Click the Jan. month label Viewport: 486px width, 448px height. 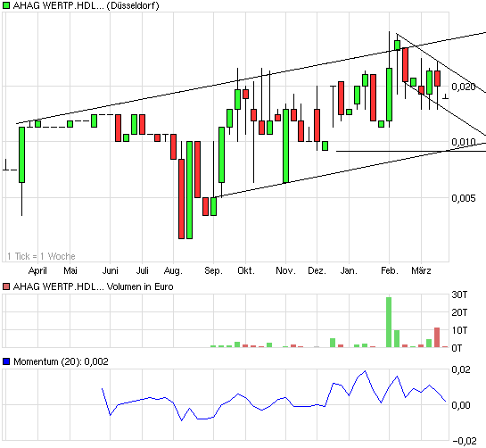(349, 270)
